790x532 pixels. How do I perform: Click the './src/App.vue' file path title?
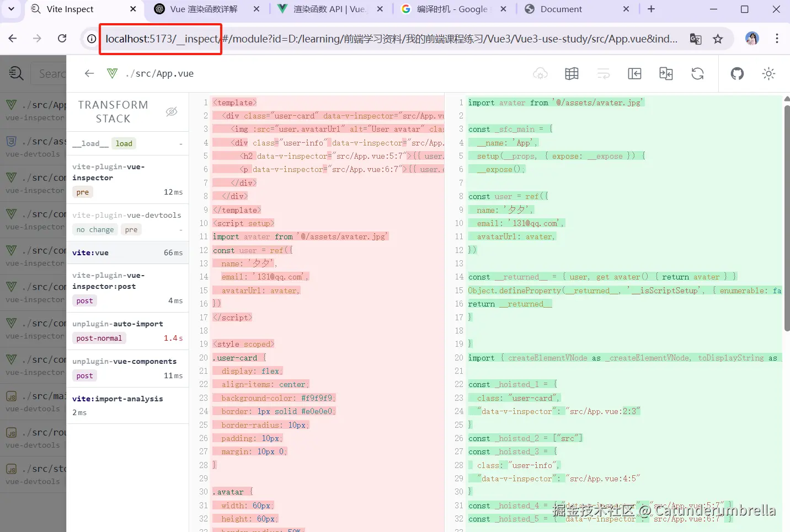coord(159,73)
